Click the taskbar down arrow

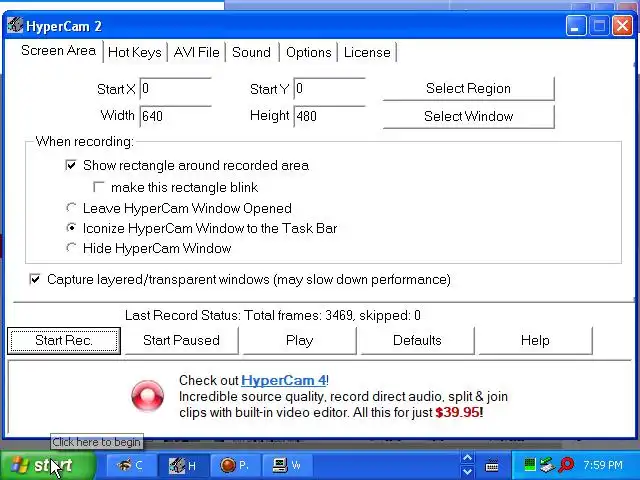tap(467, 471)
